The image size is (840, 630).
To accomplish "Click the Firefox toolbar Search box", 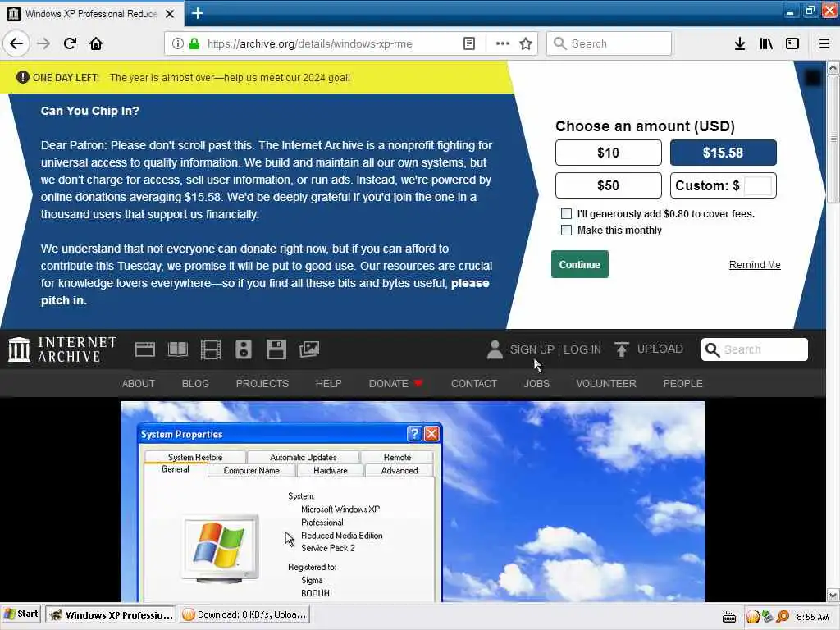I will click(x=609, y=43).
